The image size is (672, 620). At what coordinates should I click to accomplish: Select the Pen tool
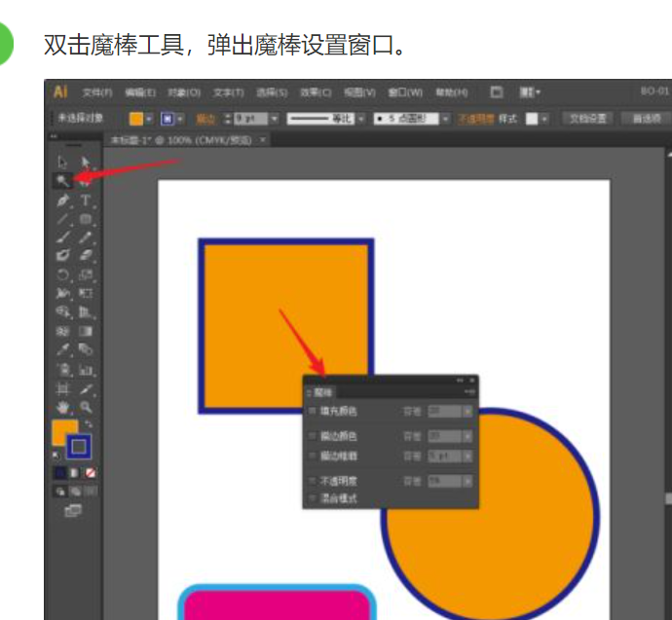pos(63,200)
